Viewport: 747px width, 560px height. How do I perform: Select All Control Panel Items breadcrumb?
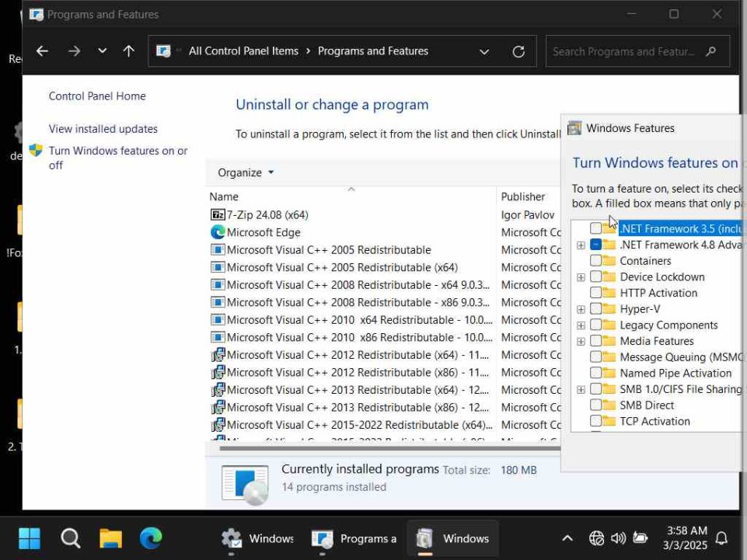coord(243,51)
